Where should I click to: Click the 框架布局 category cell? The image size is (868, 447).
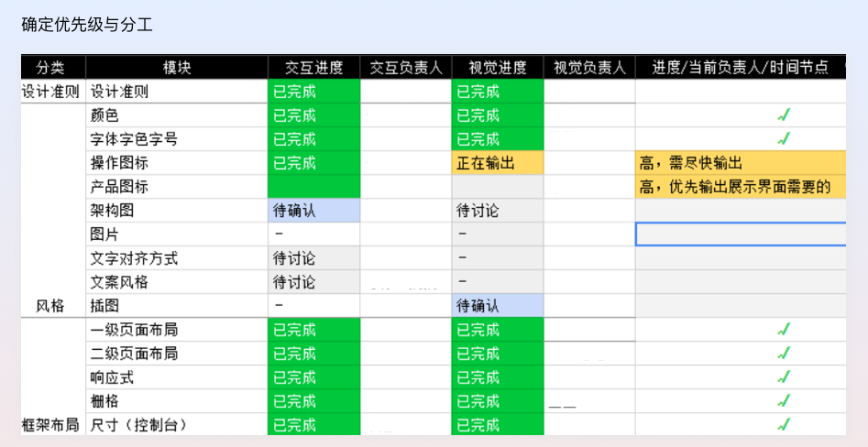coord(53,376)
